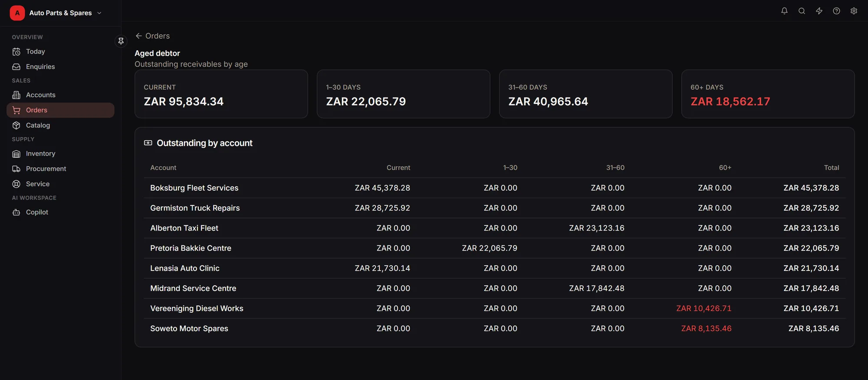This screenshot has width=868, height=380.
Task: Open the Boksburg Fleet Services row
Action: pyautogui.click(x=494, y=188)
